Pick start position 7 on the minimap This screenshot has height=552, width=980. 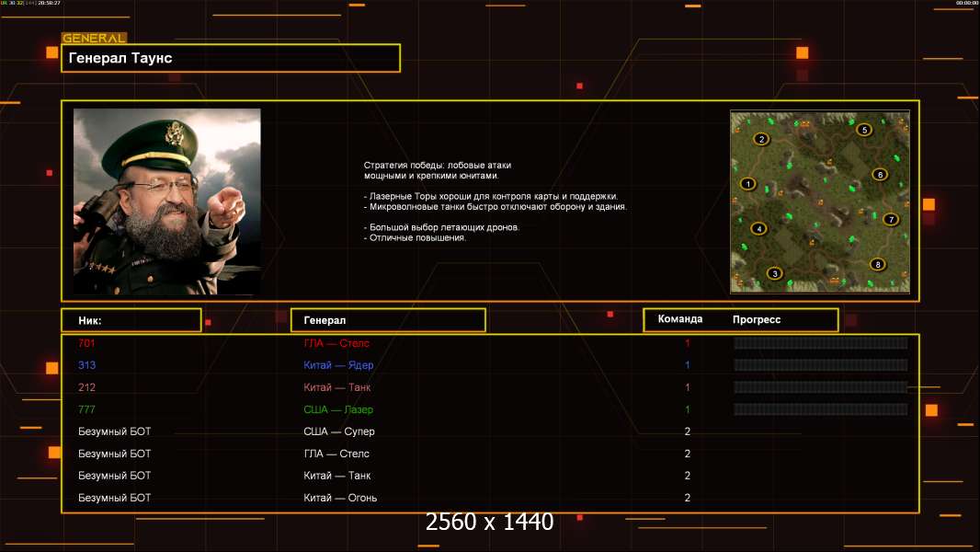click(x=890, y=220)
